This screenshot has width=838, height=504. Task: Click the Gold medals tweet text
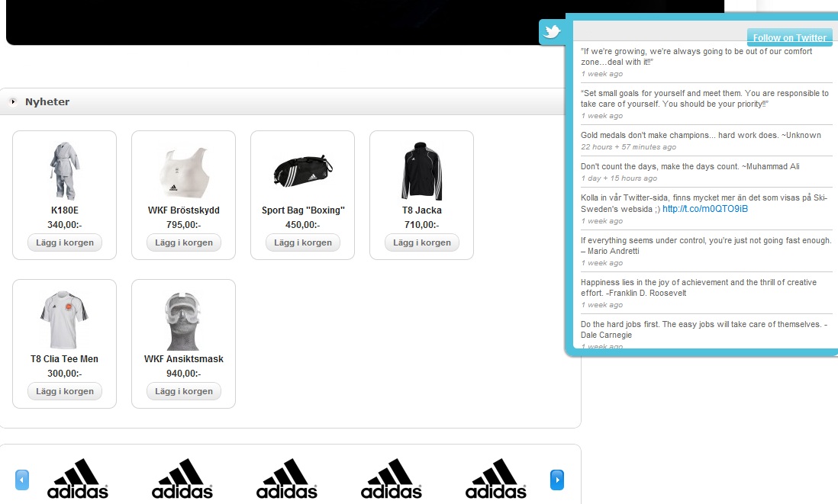click(x=701, y=135)
